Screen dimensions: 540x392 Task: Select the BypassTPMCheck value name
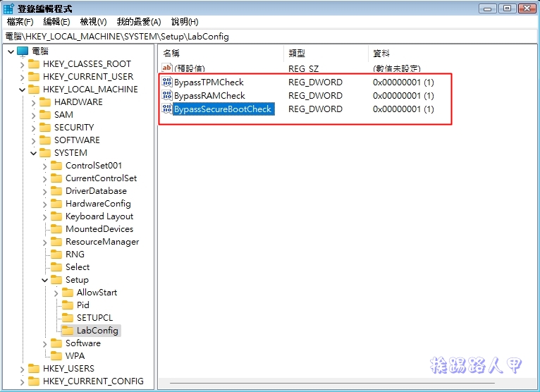[209, 82]
